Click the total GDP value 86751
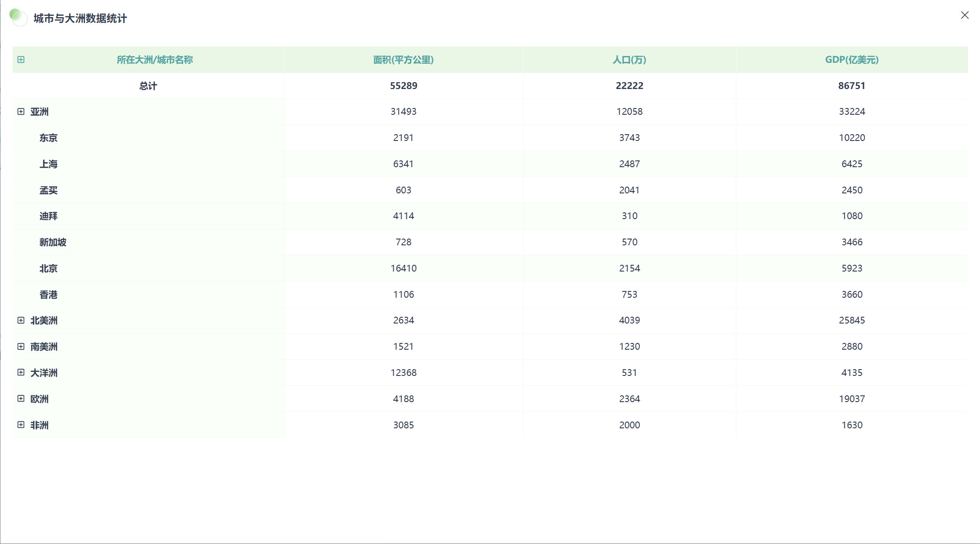This screenshot has width=980, height=544. coord(852,86)
